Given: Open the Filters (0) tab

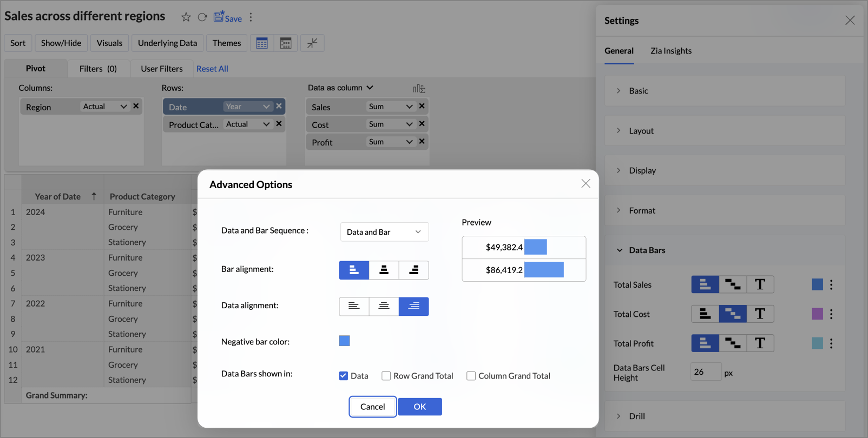Looking at the screenshot, I should (98, 69).
